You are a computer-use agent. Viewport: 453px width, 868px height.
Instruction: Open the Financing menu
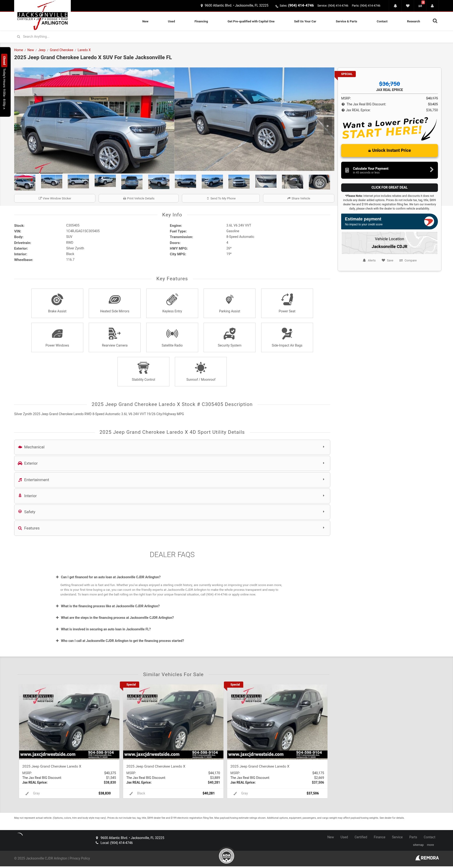point(201,21)
